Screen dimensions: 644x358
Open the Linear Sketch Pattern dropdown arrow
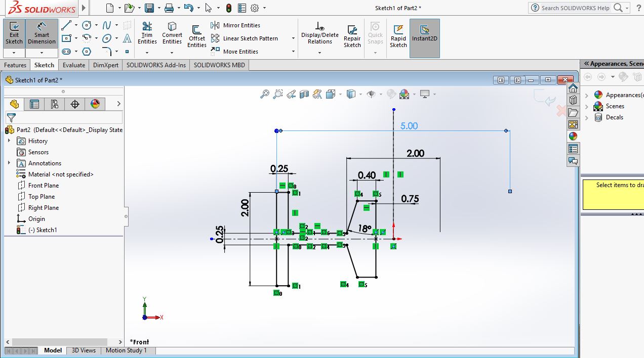pos(293,38)
